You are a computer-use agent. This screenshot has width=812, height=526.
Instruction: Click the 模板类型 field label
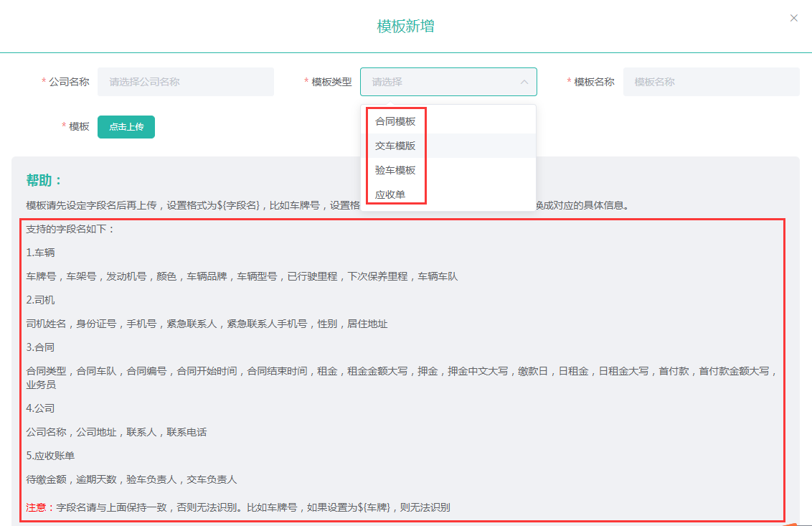click(331, 82)
